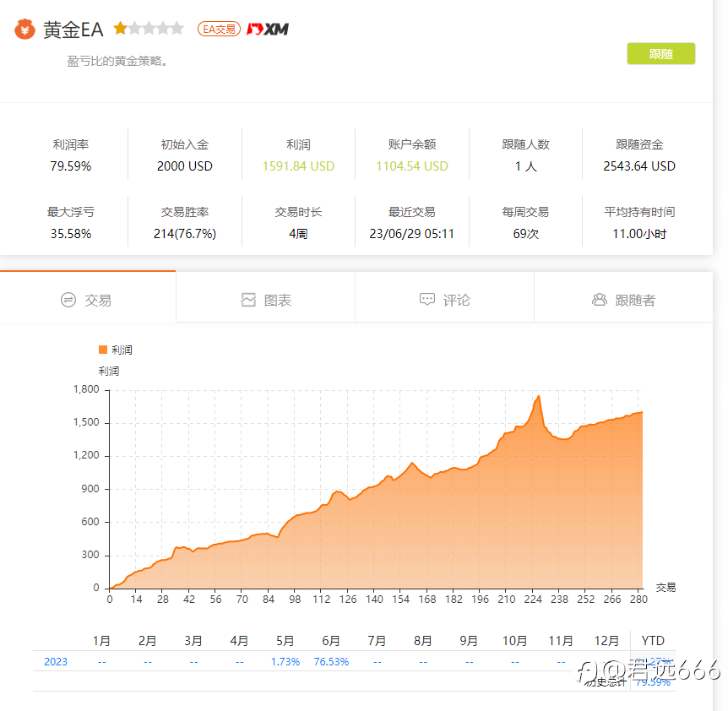Viewport: 728px width, 711px height.
Task: Click the orange money bag avatar icon
Action: [24, 30]
